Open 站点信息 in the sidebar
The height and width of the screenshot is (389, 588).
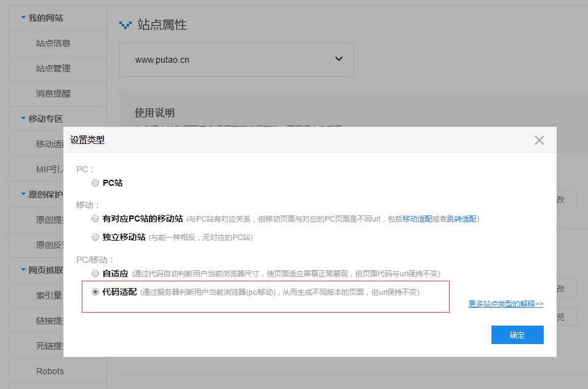click(x=53, y=43)
